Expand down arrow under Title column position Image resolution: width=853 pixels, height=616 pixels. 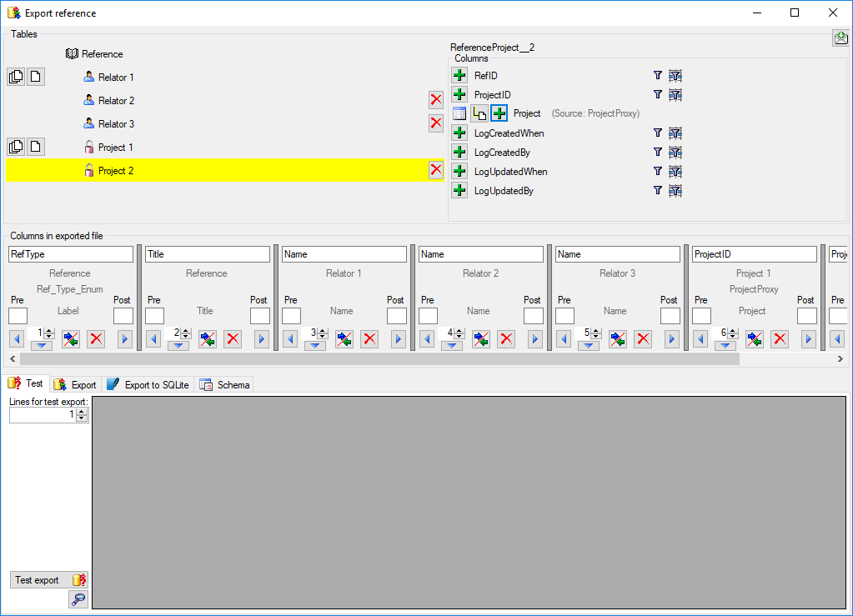pos(178,345)
